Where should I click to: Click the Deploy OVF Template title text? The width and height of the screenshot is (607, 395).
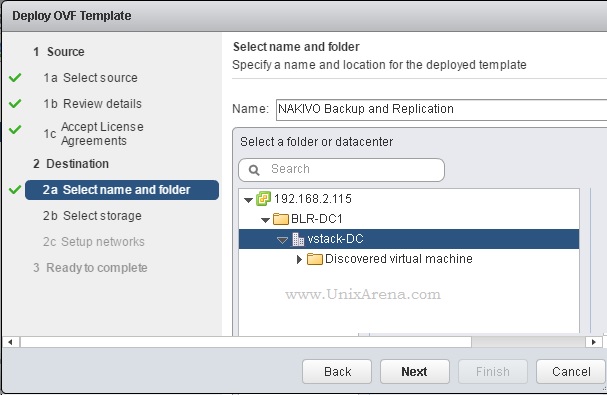tap(72, 16)
